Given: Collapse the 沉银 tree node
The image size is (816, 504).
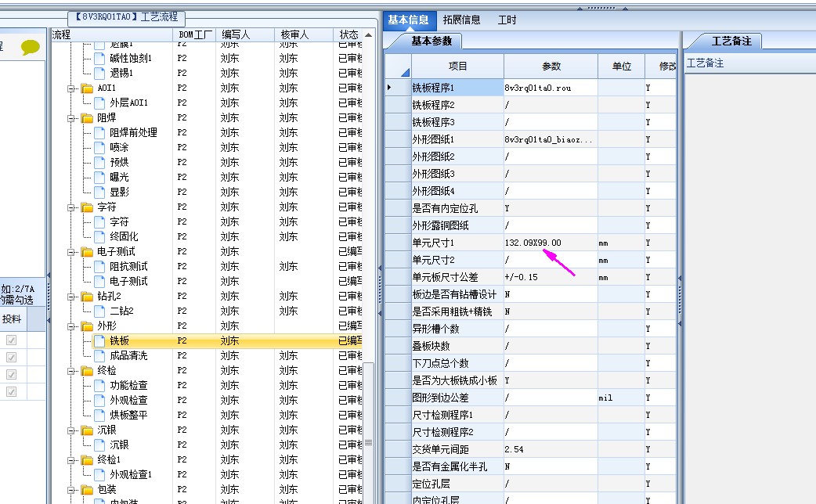Looking at the screenshot, I should click(x=70, y=430).
